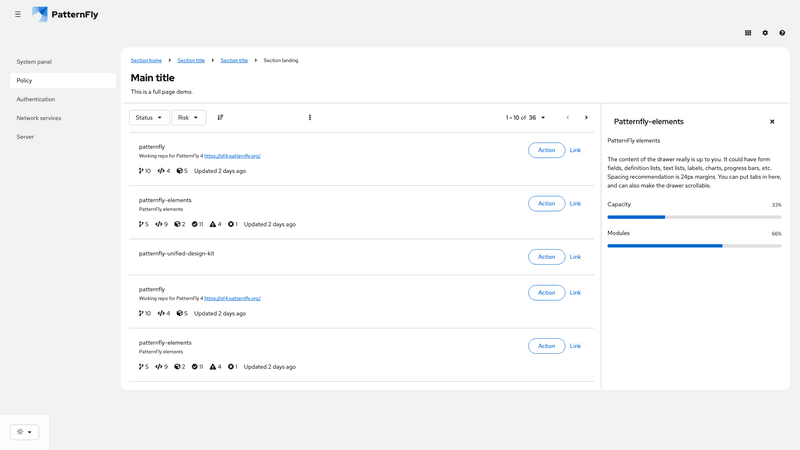Click the Modules progress bar
Image resolution: width=800 pixels, height=450 pixels.
point(694,246)
